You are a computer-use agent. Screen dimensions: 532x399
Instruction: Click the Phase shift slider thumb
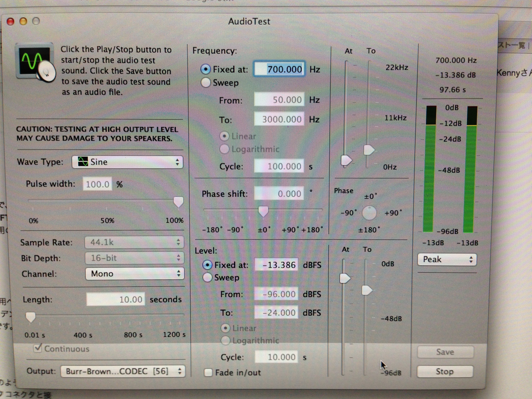tap(263, 211)
